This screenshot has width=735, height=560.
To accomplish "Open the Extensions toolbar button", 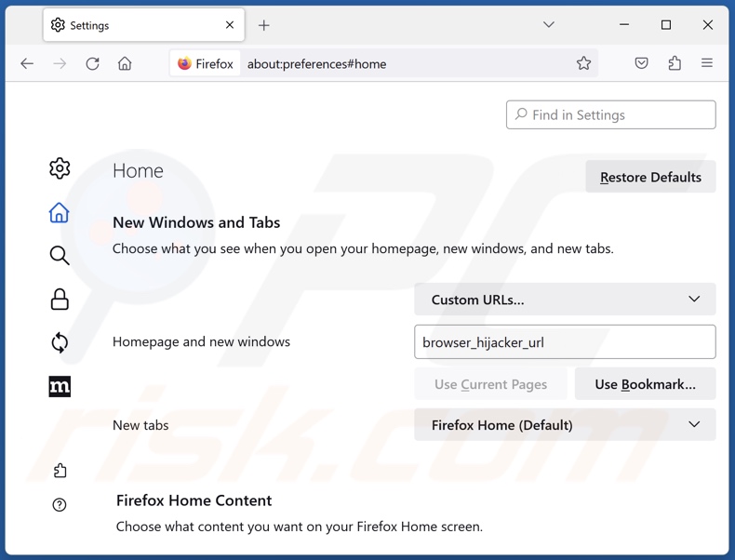I will tap(675, 63).
